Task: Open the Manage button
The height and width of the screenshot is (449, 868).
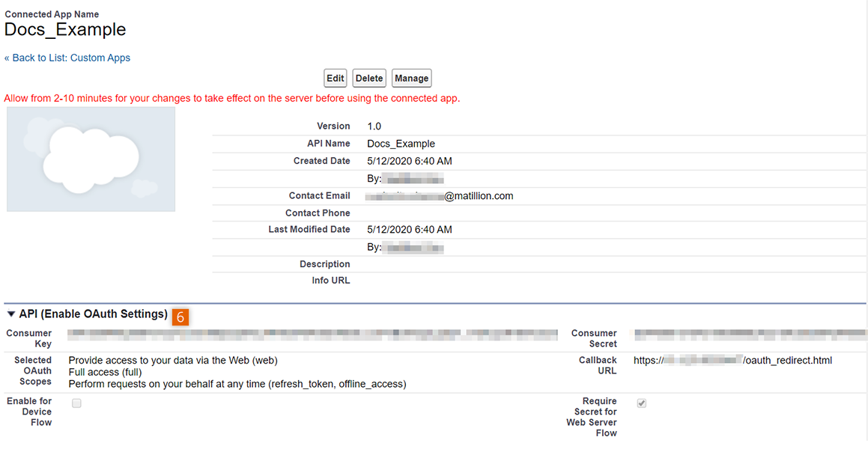Action: pyautogui.click(x=411, y=78)
